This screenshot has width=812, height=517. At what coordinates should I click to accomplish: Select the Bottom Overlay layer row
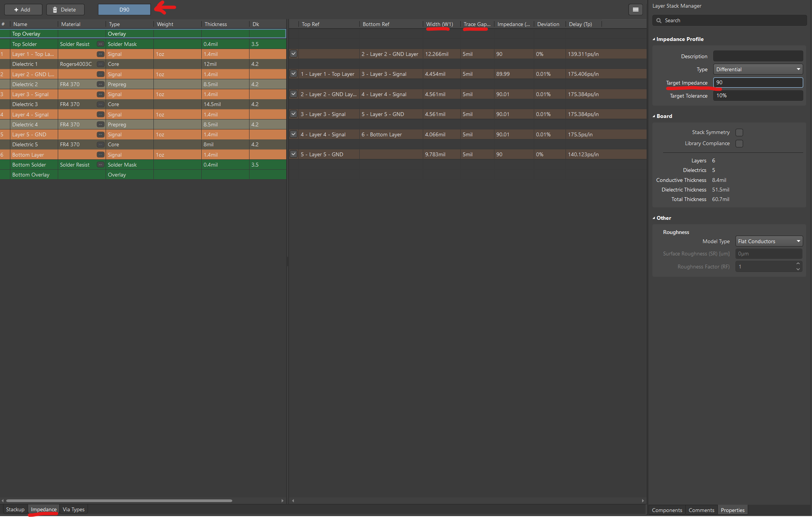pyautogui.click(x=143, y=175)
